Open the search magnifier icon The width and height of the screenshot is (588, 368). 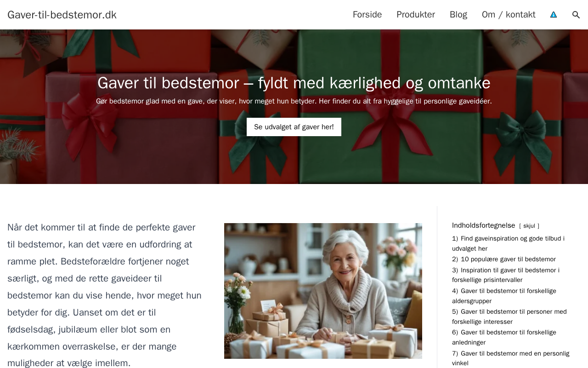[x=576, y=15]
